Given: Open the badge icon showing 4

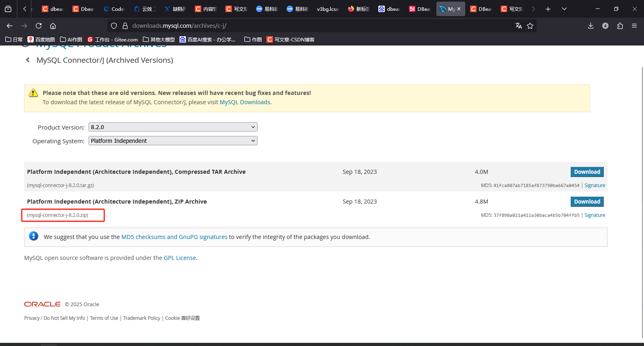Looking at the screenshot, I should (x=605, y=26).
